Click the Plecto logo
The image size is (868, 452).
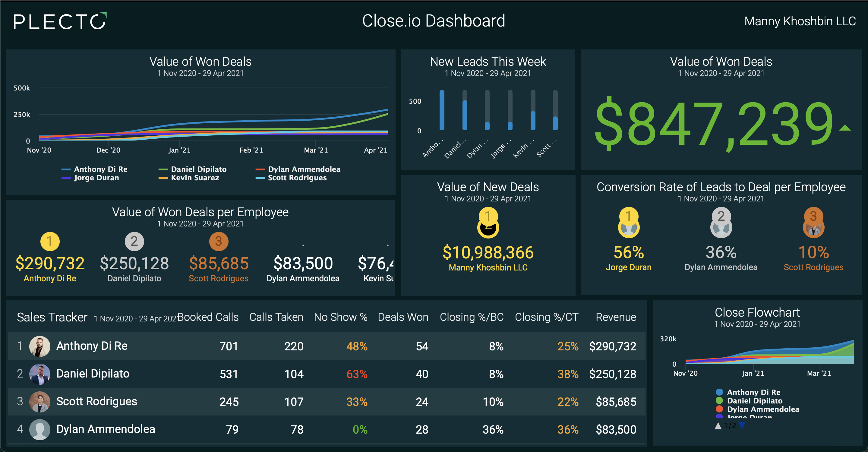click(60, 21)
